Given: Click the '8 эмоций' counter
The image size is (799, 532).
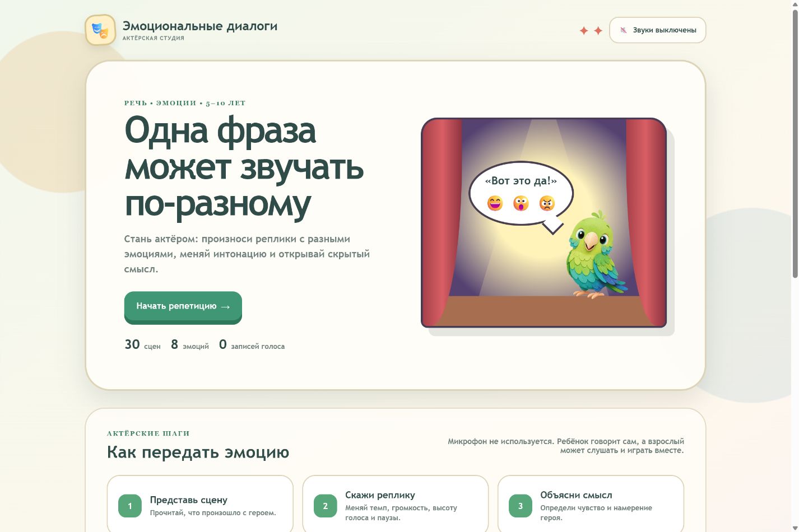Looking at the screenshot, I should [x=190, y=344].
